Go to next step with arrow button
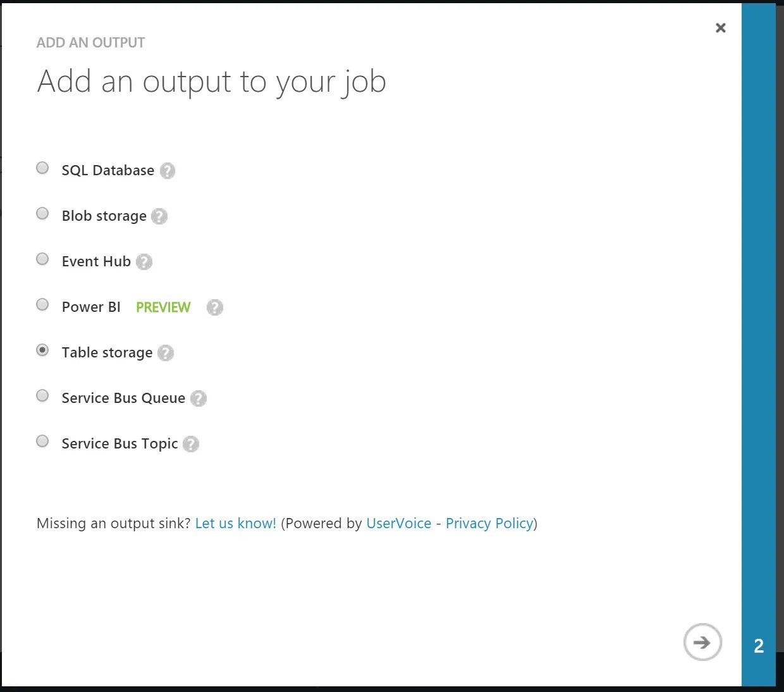 pos(702,643)
